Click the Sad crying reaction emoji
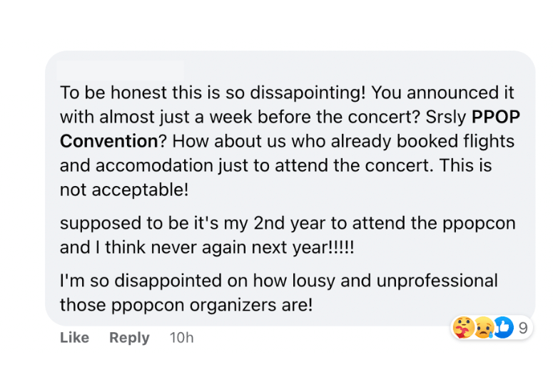Image resolution: width=553 pixels, height=392 pixels. click(x=484, y=328)
